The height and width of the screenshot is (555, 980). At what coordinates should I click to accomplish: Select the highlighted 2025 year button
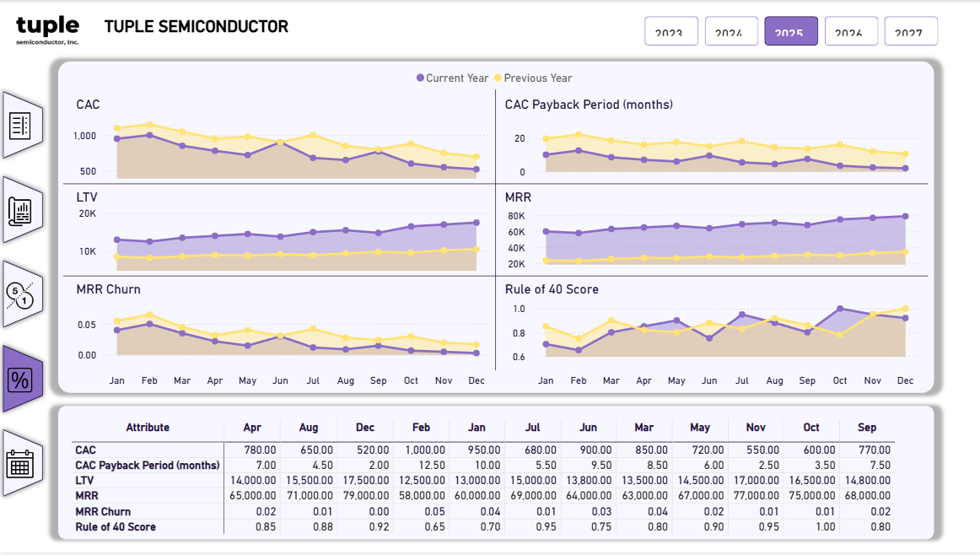pos(791,31)
